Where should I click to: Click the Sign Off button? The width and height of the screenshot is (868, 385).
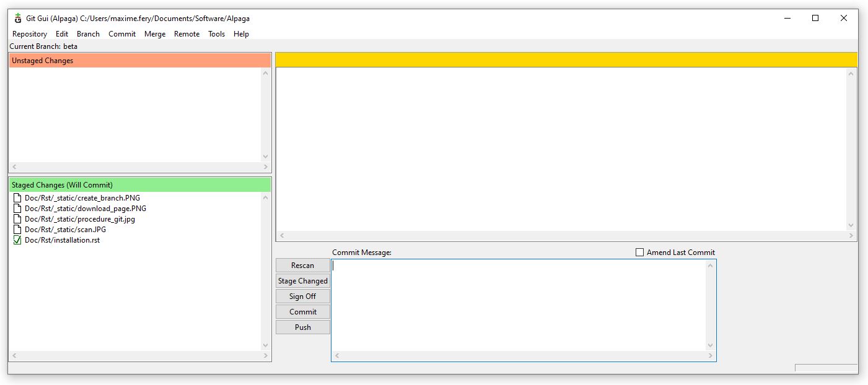tap(303, 296)
